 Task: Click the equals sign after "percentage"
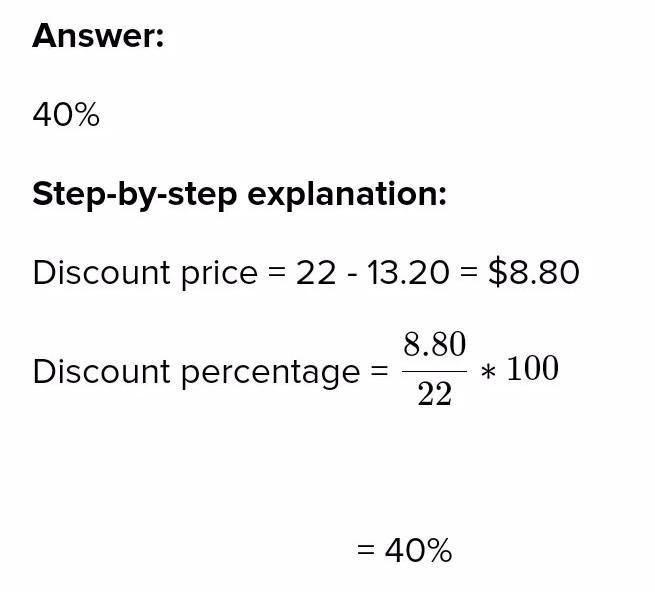(x=379, y=372)
